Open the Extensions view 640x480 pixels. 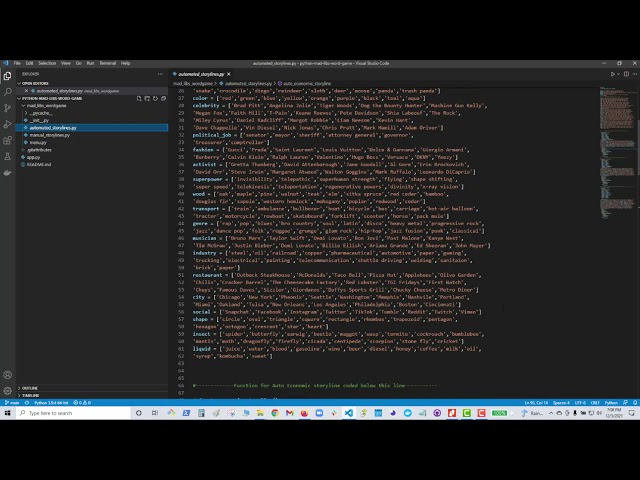pyautogui.click(x=7, y=140)
